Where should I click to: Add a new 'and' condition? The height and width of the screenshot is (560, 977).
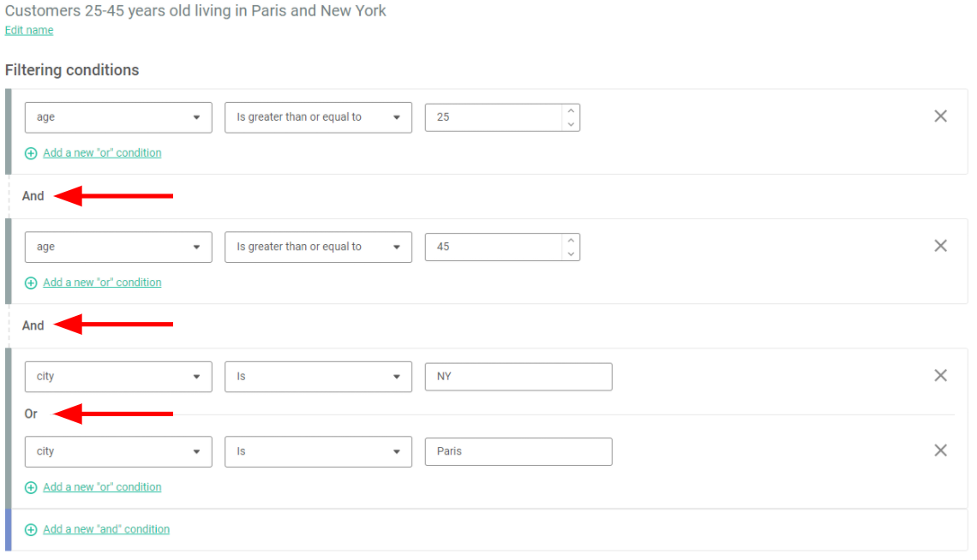click(x=105, y=529)
